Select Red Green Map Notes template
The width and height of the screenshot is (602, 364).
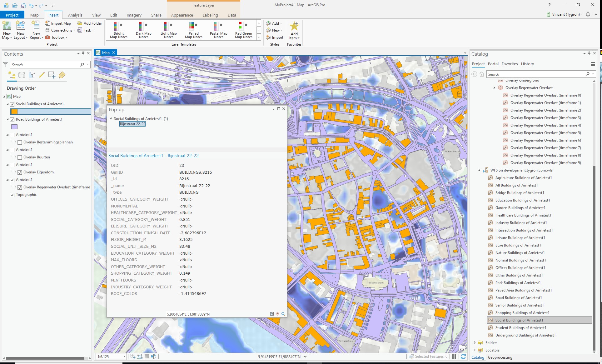click(244, 30)
